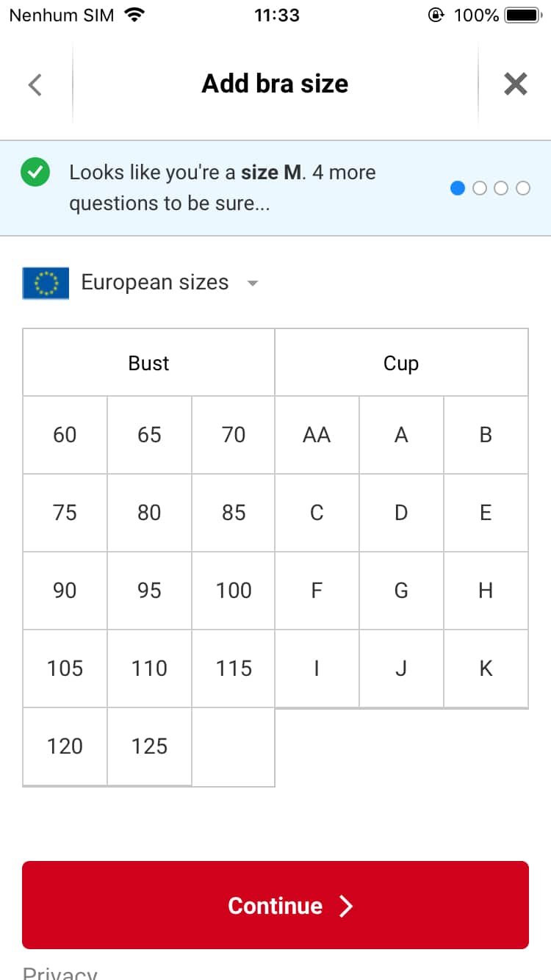551x980 pixels.
Task: Tap the last progress step dot
Action: coord(523,189)
